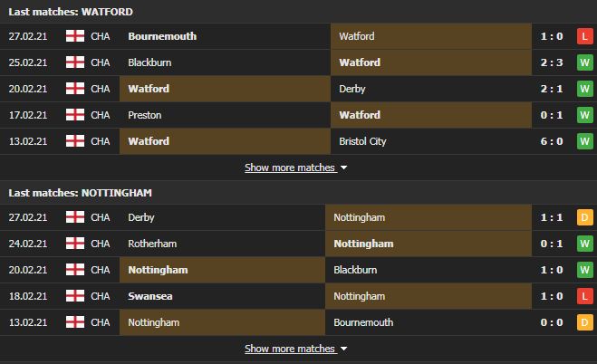Show more matches for Watford
Viewport: 597px width, 364px height.
tap(290, 168)
